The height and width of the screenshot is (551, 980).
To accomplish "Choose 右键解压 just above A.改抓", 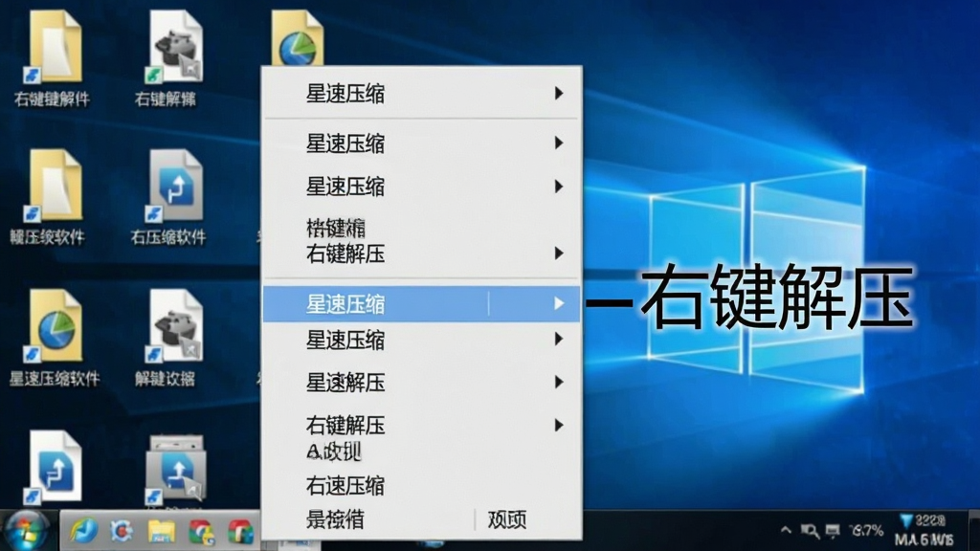I will click(x=422, y=426).
